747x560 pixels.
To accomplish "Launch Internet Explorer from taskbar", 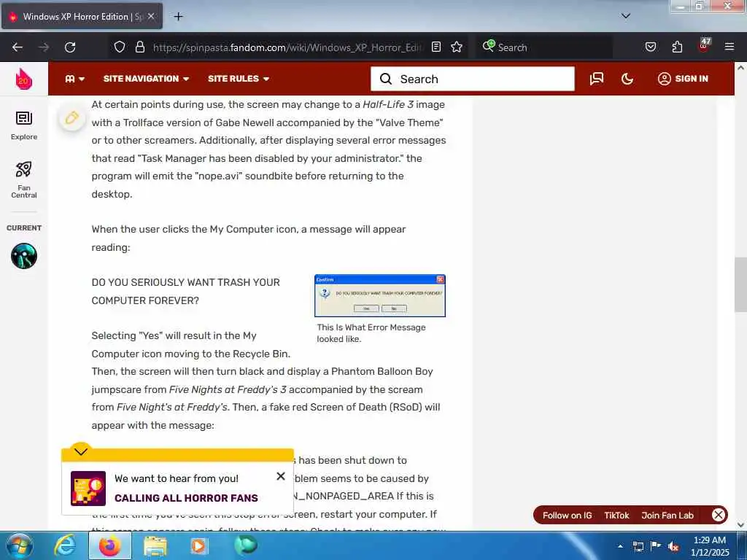I will coord(65,545).
